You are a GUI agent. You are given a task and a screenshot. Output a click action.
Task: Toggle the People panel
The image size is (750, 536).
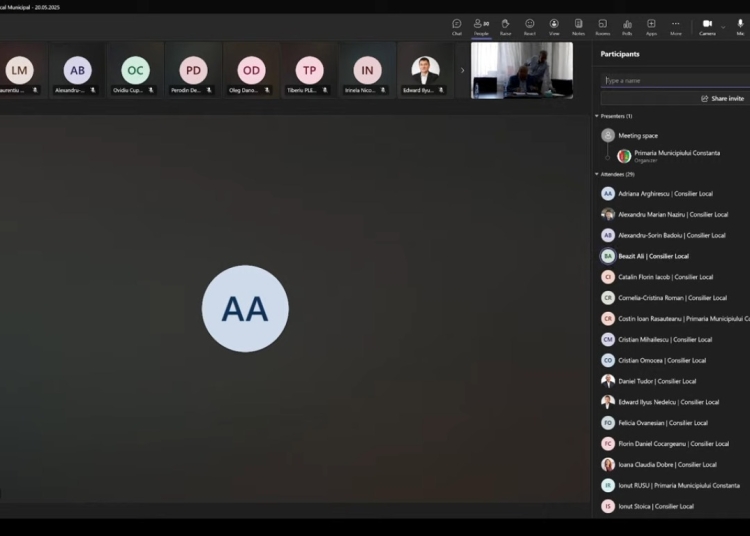point(481,27)
